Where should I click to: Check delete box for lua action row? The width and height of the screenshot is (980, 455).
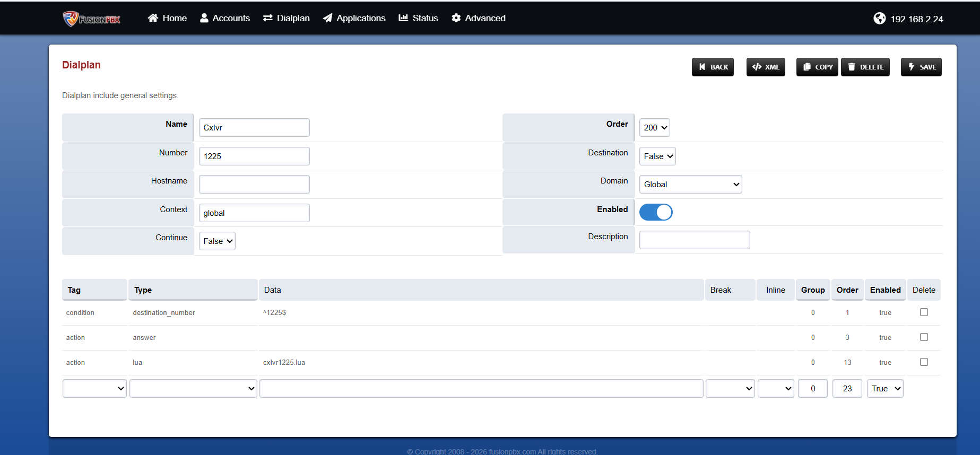coord(924,362)
